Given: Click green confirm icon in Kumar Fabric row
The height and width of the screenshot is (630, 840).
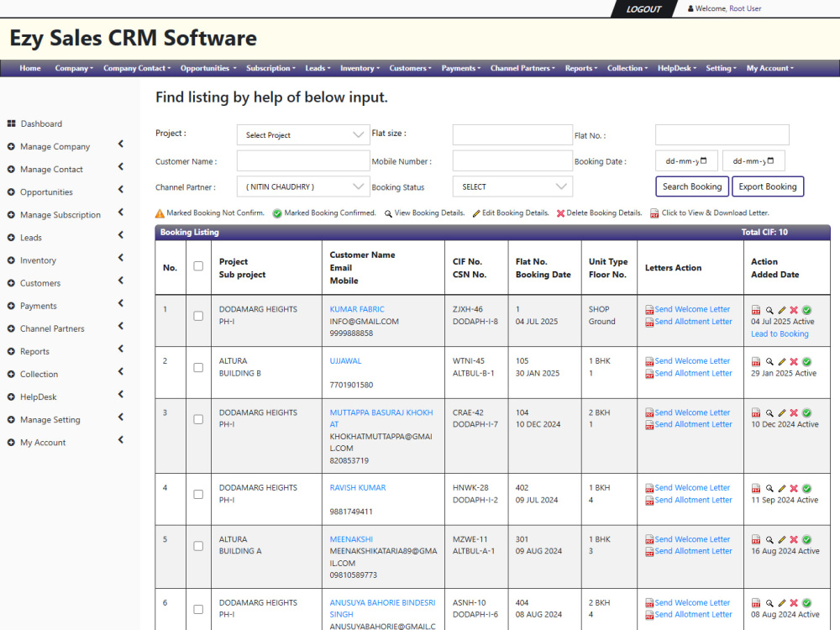Looking at the screenshot, I should pyautogui.click(x=806, y=310).
